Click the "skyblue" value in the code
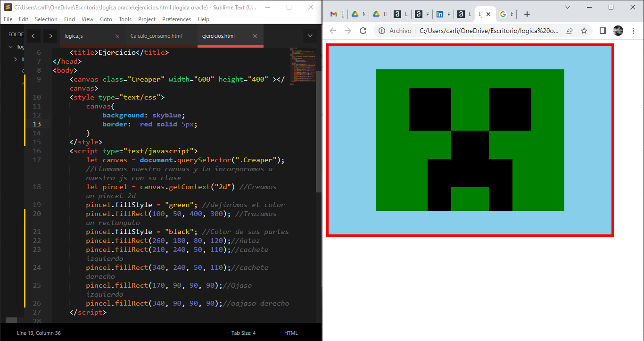Viewport: 644px width, 341px height. [x=167, y=115]
